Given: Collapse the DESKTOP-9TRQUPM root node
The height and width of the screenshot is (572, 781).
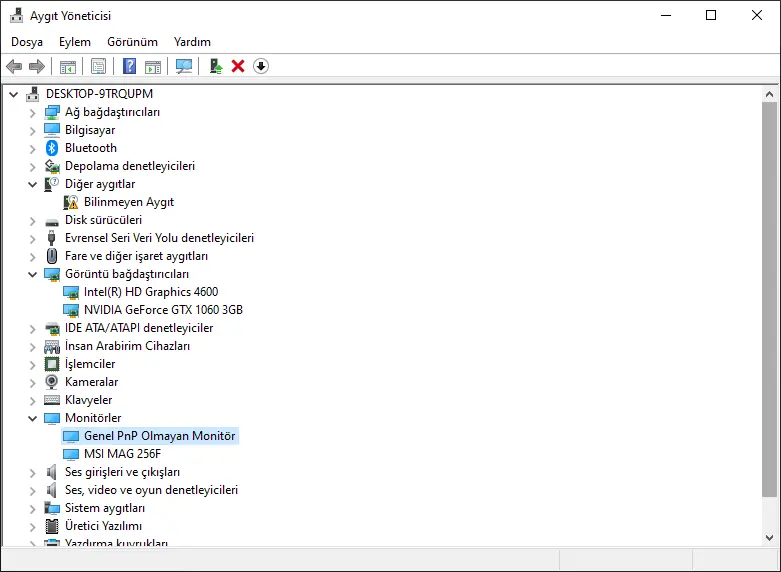Looking at the screenshot, I should [13, 94].
